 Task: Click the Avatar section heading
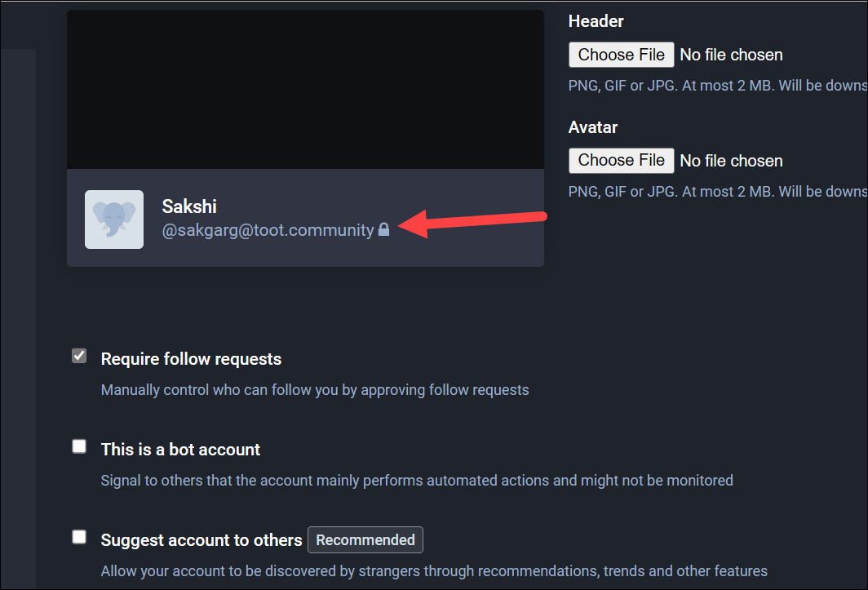pos(593,127)
